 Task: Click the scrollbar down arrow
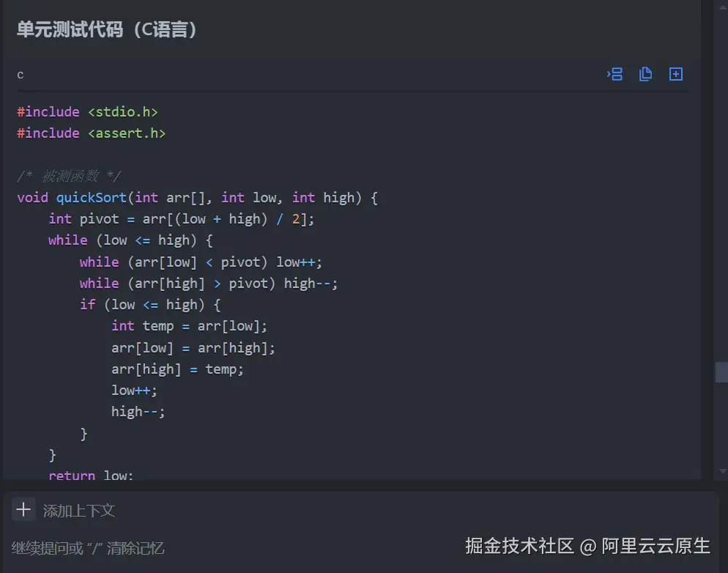coord(722,470)
